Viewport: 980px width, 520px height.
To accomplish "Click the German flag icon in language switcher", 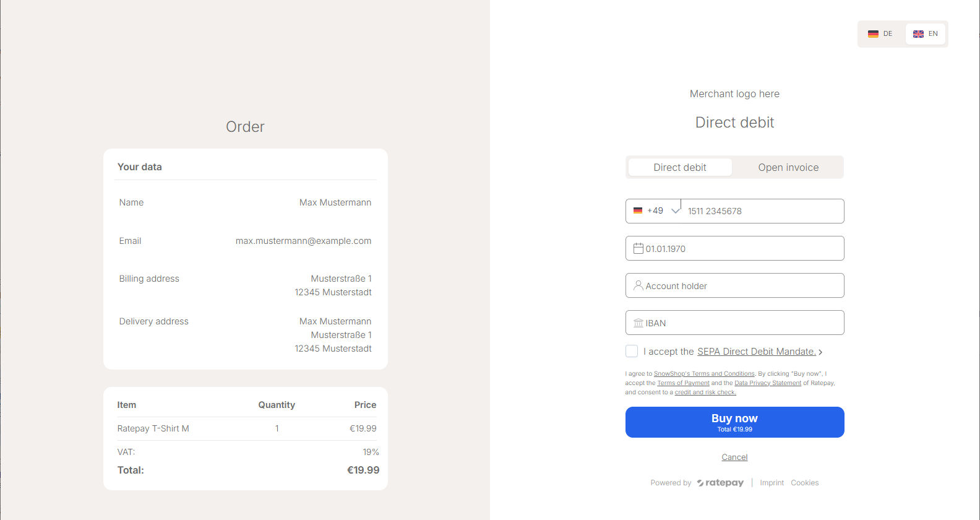I will click(873, 34).
